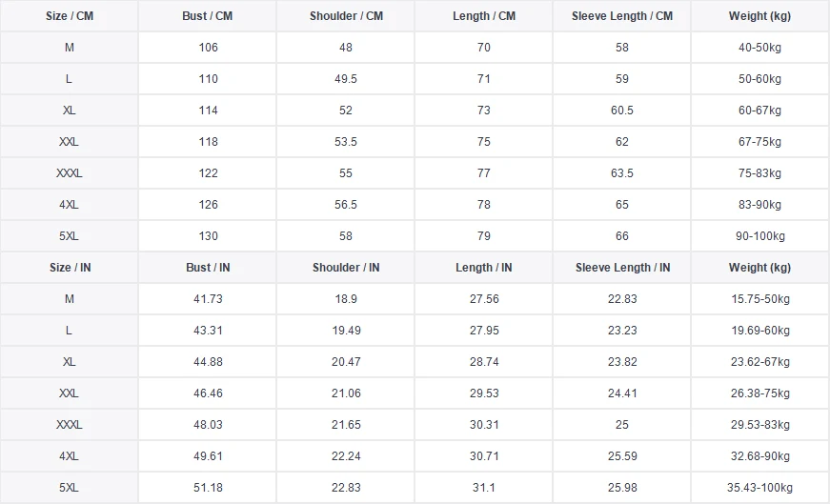Click the Length / IN header

pos(483,268)
